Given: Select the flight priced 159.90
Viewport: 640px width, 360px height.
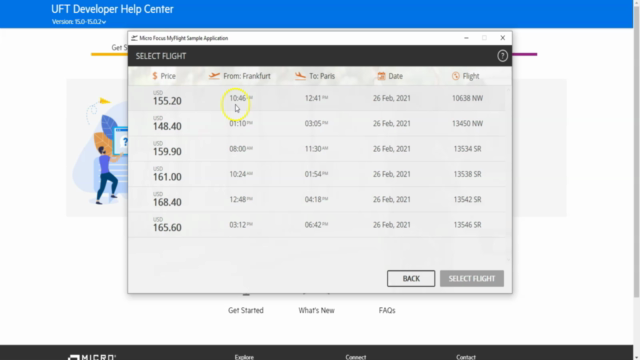Looking at the screenshot, I should tap(317, 149).
